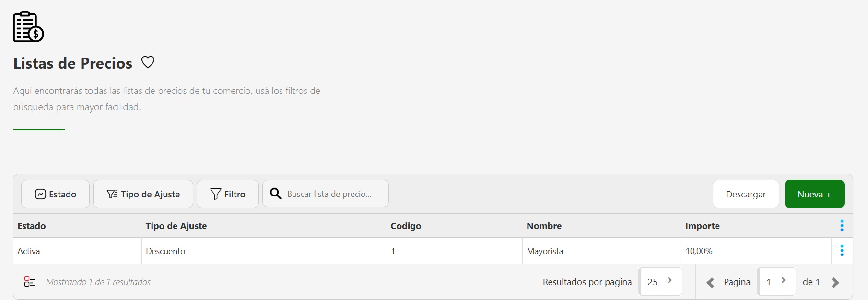Expand the page number selector
This screenshot has width=868, height=300.
(776, 282)
